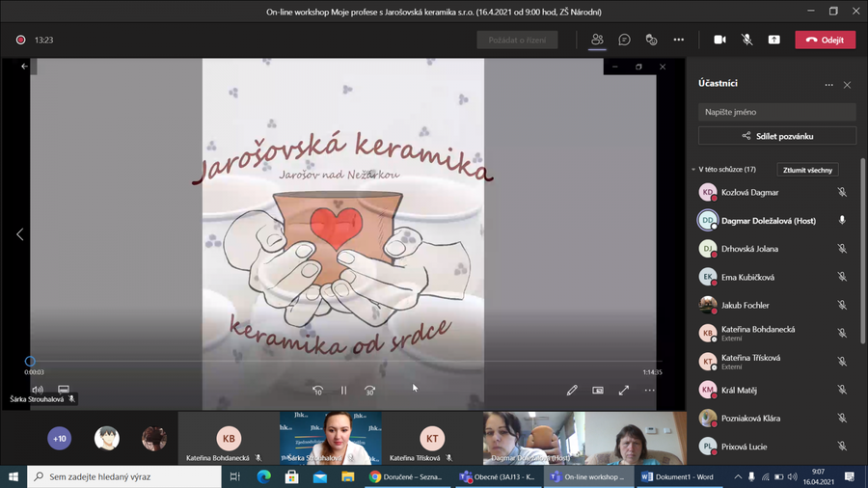This screenshot has height=488, width=868.
Task: Rewind the video 10 seconds
Action: (x=317, y=391)
